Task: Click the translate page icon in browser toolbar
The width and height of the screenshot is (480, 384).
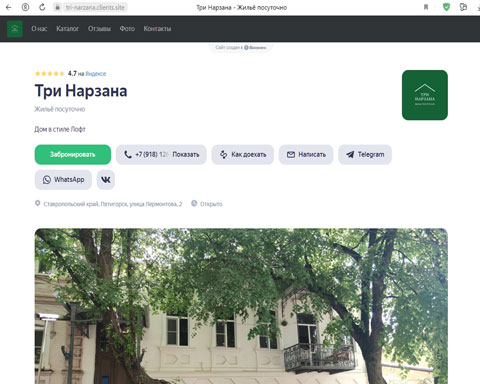Action: [463, 7]
